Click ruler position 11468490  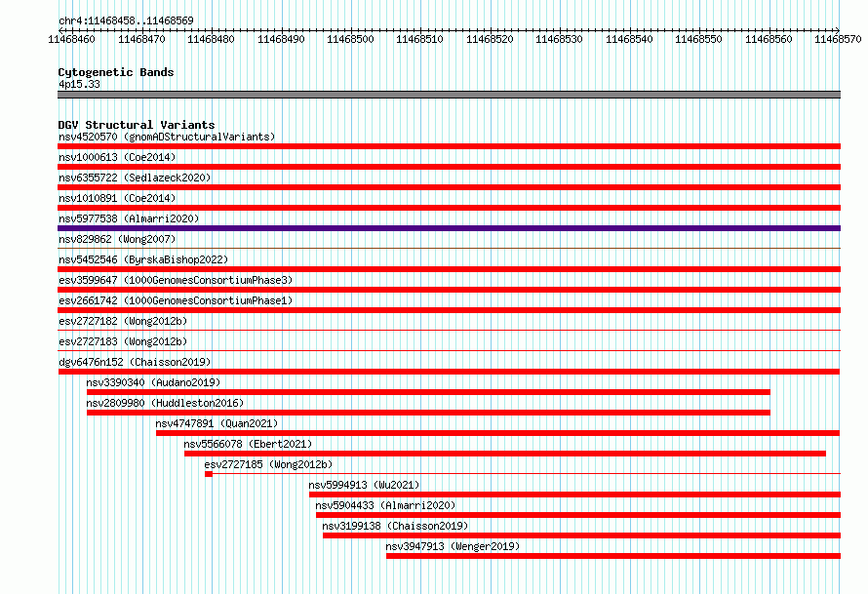pos(281,39)
